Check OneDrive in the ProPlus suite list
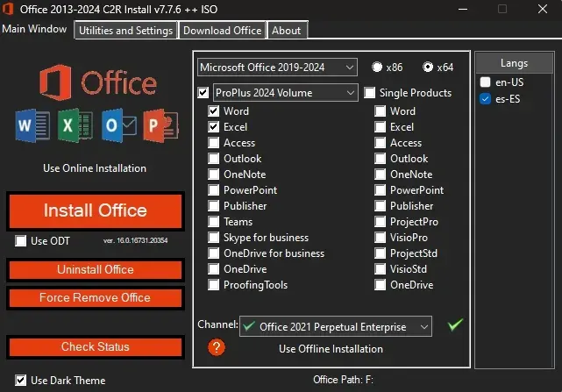Image resolution: width=562 pixels, height=392 pixels. pyautogui.click(x=214, y=269)
